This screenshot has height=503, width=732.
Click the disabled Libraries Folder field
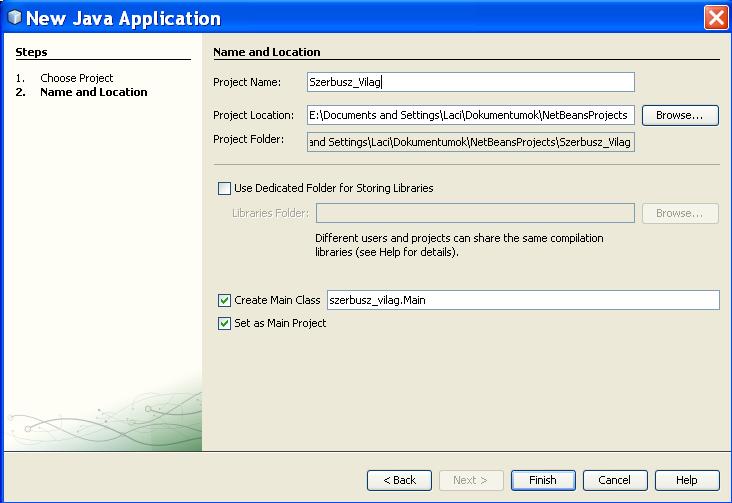click(475, 213)
